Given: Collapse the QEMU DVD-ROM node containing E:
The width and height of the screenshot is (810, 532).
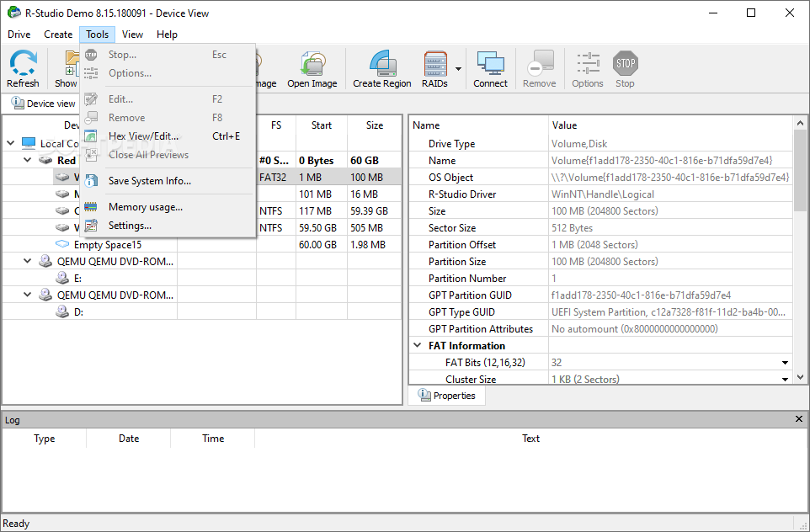Looking at the screenshot, I should (28, 261).
